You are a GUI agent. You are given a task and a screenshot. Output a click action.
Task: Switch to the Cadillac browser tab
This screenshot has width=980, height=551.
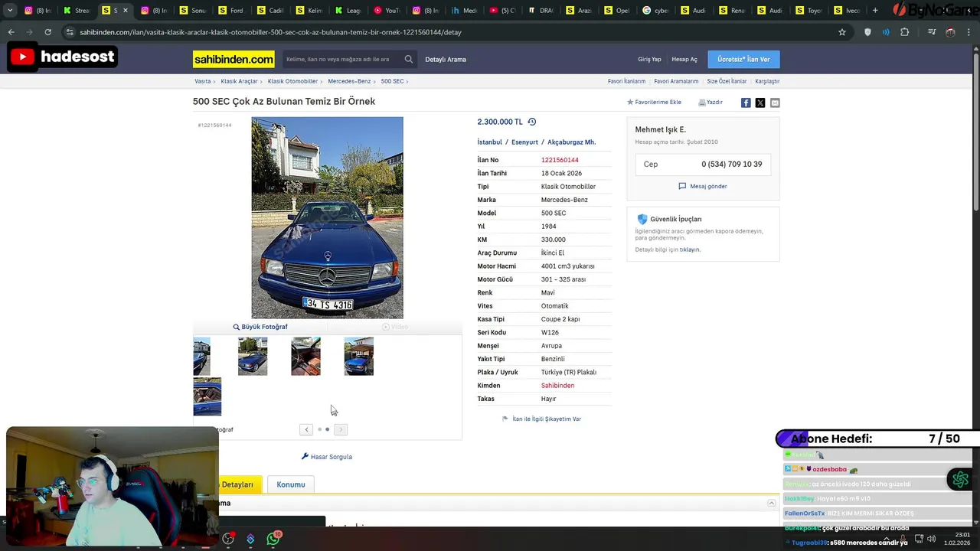coord(269,11)
